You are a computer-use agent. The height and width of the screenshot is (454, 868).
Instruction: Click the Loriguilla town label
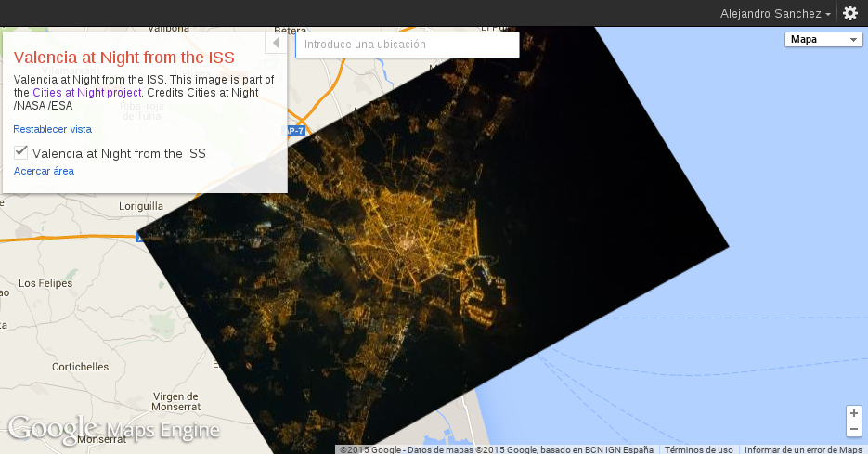point(141,206)
